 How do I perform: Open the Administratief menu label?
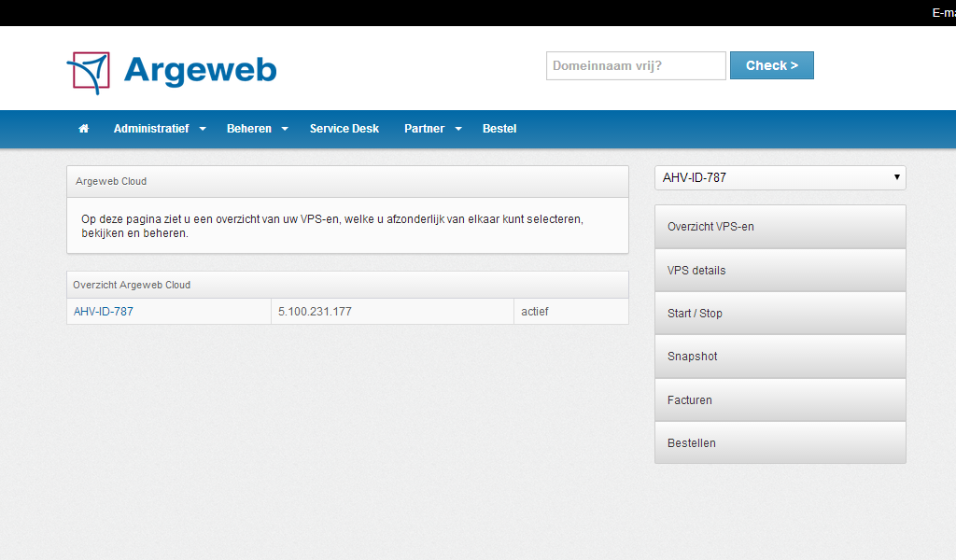[x=151, y=129]
